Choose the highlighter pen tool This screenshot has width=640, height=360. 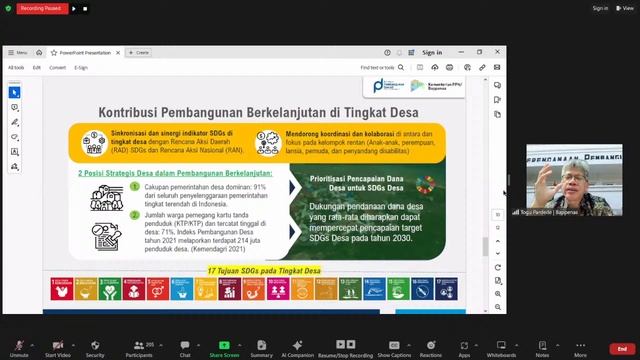14,122
